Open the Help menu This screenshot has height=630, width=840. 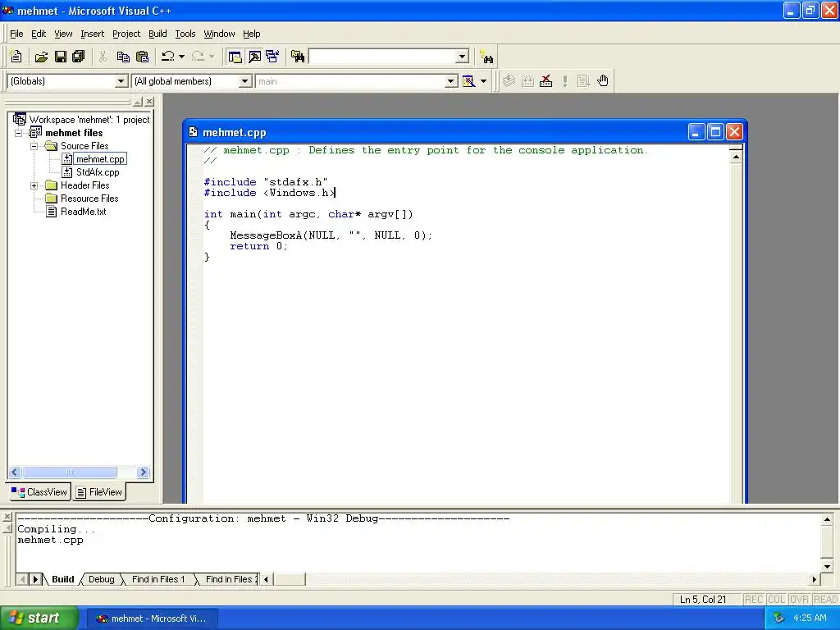(x=252, y=34)
